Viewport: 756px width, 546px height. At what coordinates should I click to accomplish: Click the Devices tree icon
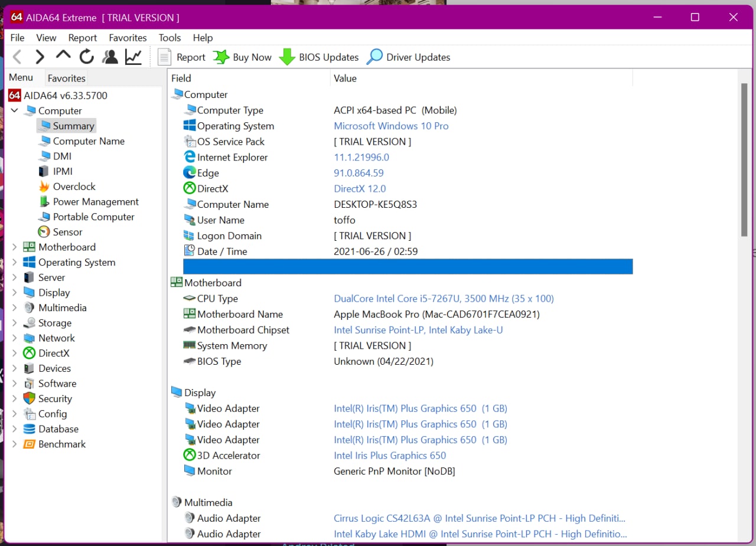pos(29,368)
